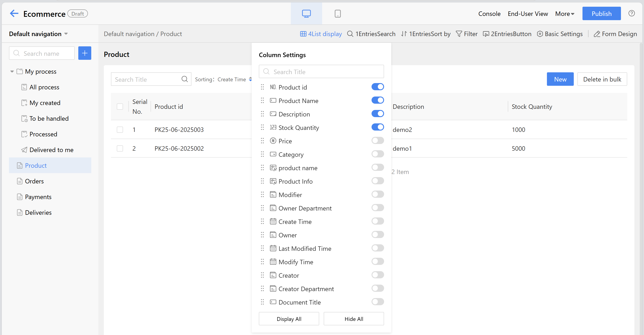Switch to mobile preview icon
Screen dimensions: 644x335
click(338, 13)
